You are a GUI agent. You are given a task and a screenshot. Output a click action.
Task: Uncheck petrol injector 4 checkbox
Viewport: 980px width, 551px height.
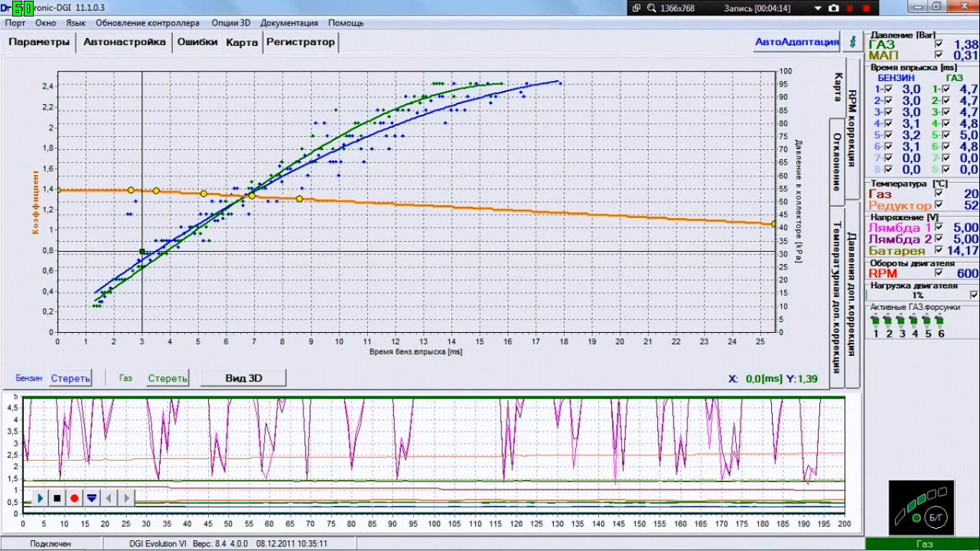click(888, 123)
